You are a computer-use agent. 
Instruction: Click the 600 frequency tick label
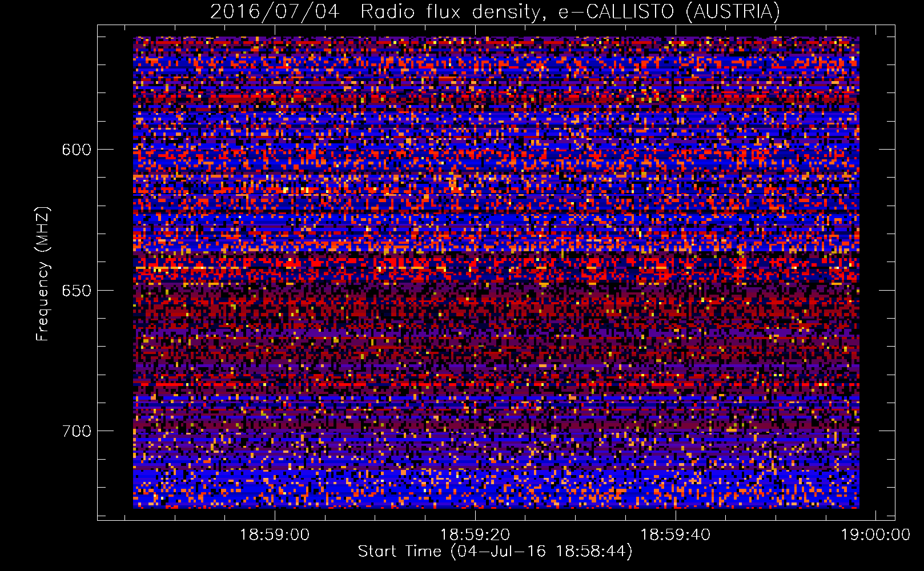77,150
